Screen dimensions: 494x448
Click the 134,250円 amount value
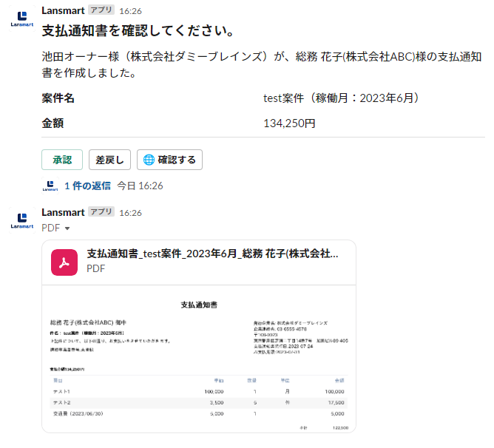click(x=289, y=123)
